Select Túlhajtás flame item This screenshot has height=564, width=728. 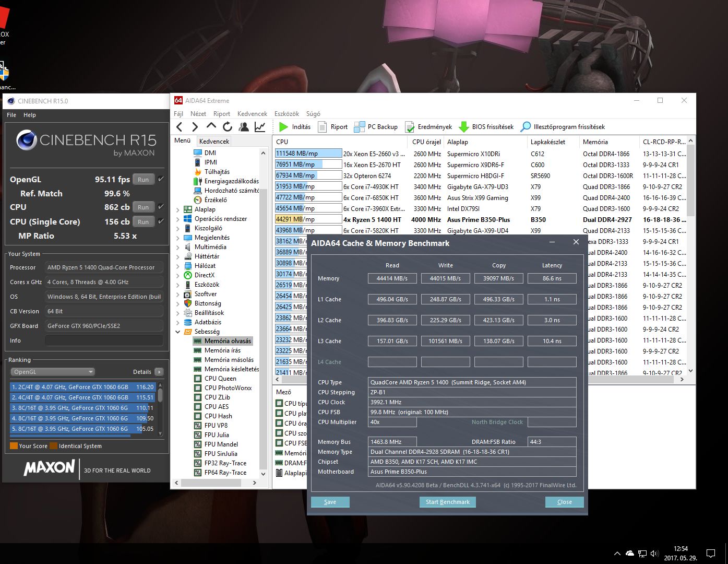click(217, 172)
